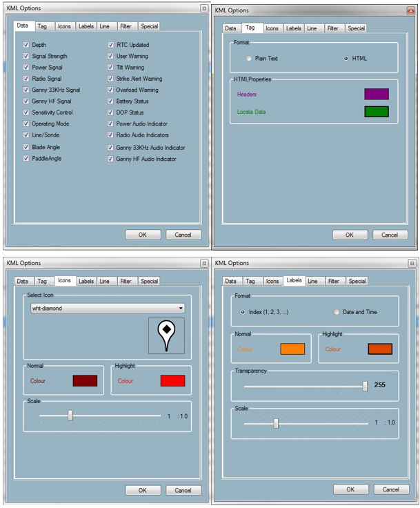Toggle the User Warning checkbox

click(x=110, y=56)
